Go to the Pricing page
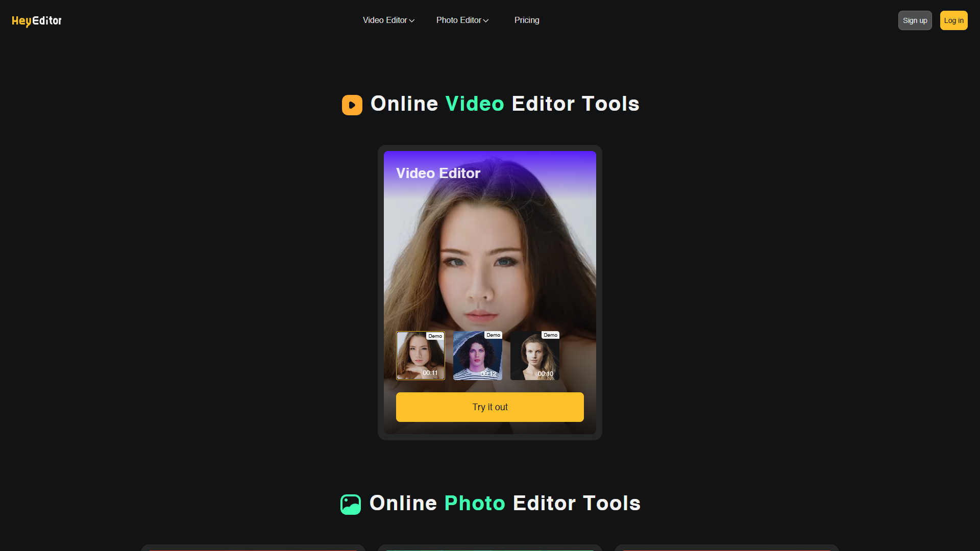 tap(526, 20)
